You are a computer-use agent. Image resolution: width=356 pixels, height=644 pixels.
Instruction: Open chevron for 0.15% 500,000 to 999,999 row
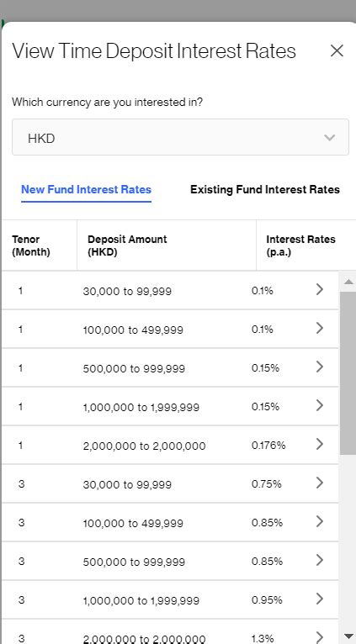pos(320,367)
